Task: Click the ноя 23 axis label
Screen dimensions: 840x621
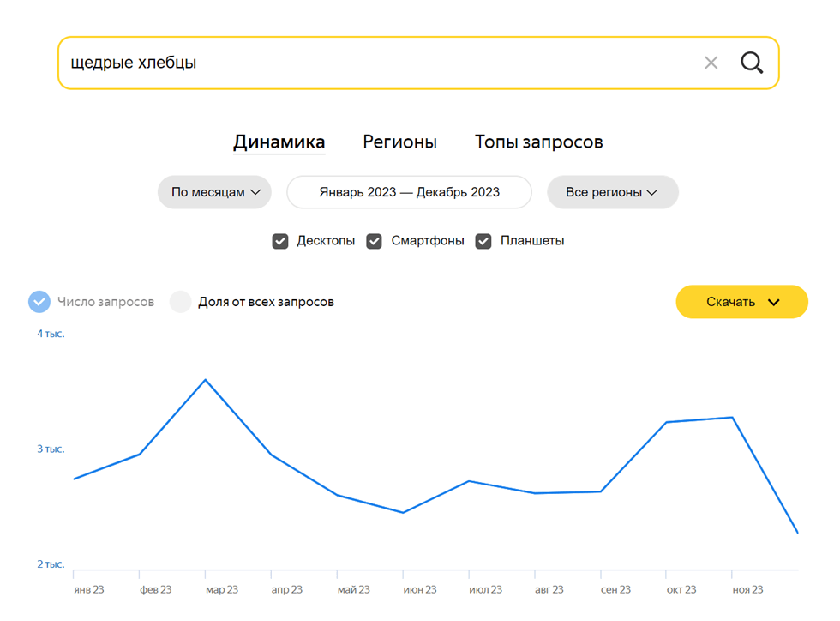Action: [x=747, y=590]
